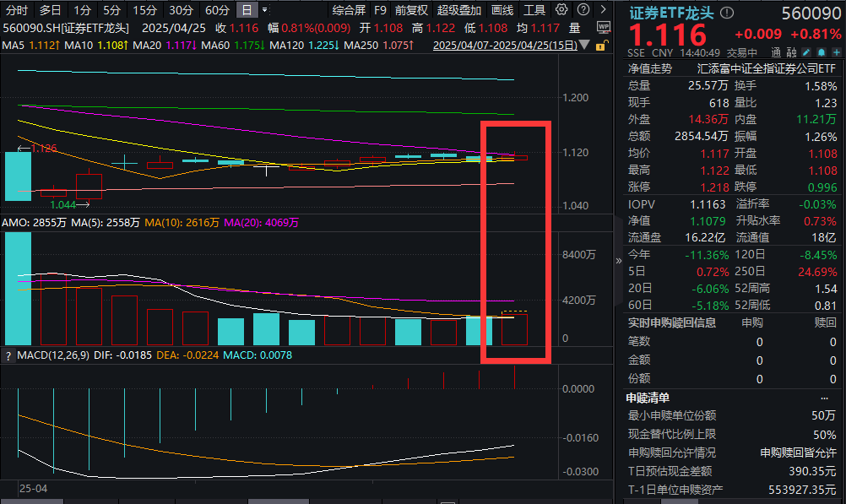
Task: Open the 申赎清单 more options ellipsis
Action: [x=824, y=398]
